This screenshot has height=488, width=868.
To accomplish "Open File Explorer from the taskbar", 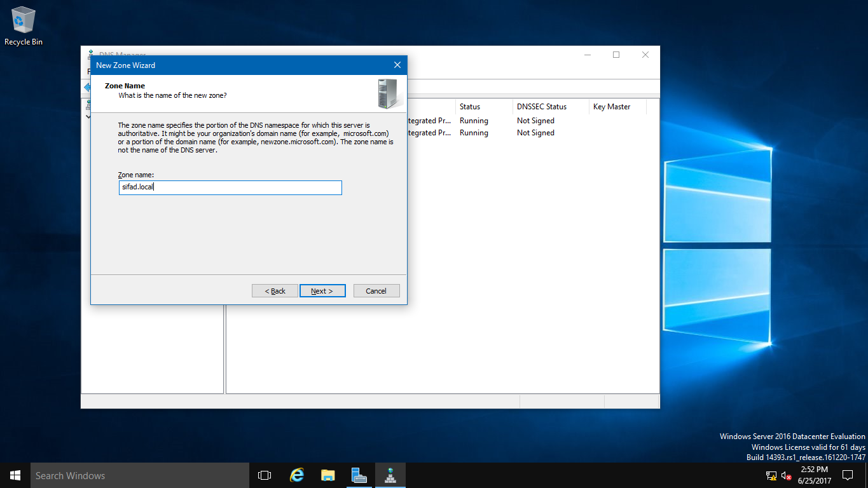I will (x=327, y=475).
